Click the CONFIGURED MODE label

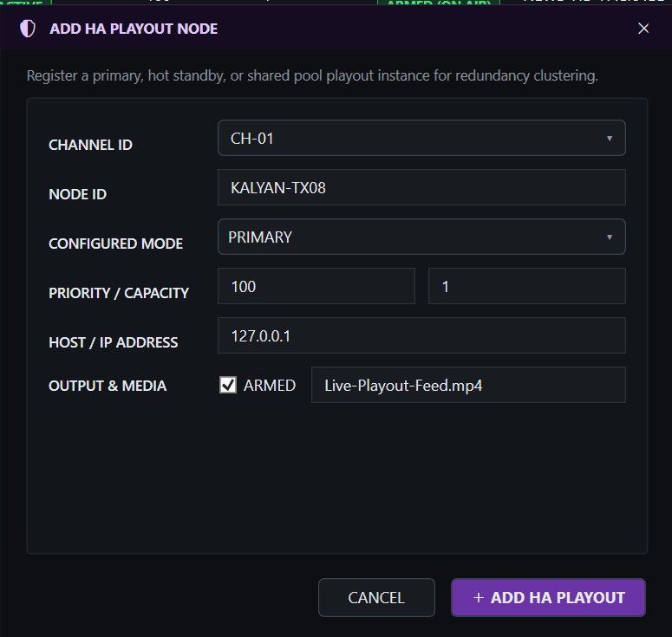pyautogui.click(x=115, y=244)
